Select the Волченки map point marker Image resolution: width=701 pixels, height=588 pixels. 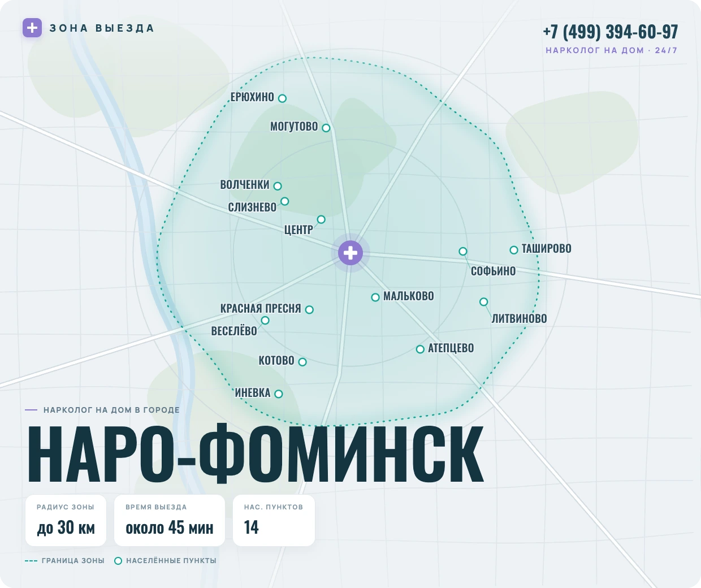pyautogui.click(x=277, y=186)
